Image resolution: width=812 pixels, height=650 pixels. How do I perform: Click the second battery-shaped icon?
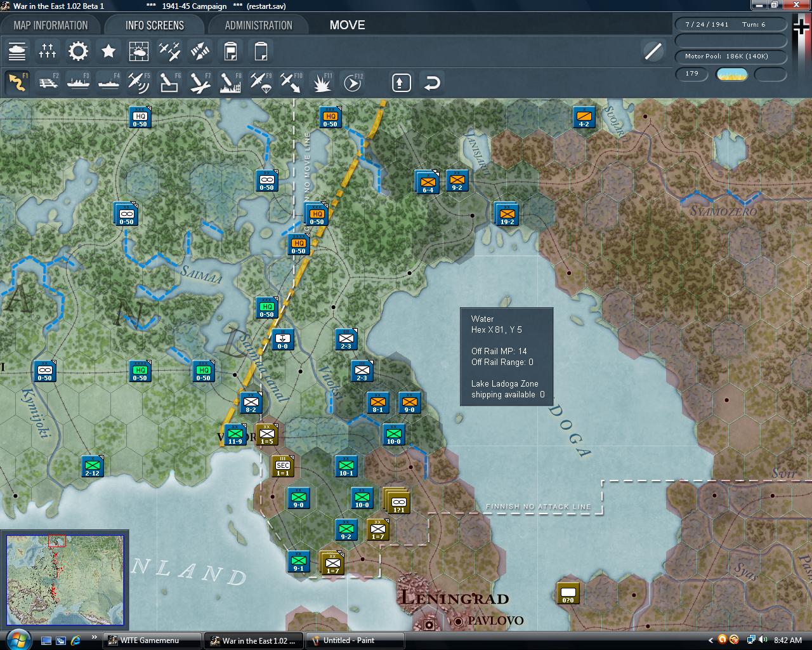point(261,51)
